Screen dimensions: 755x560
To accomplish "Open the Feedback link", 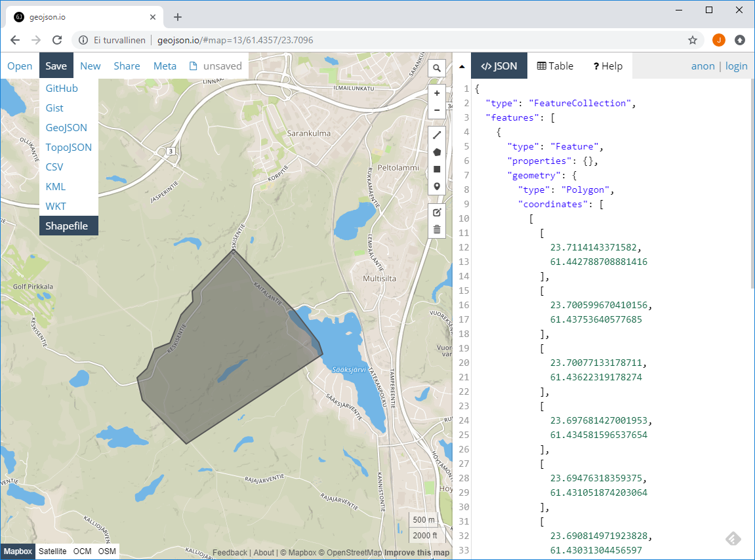I will (x=230, y=553).
